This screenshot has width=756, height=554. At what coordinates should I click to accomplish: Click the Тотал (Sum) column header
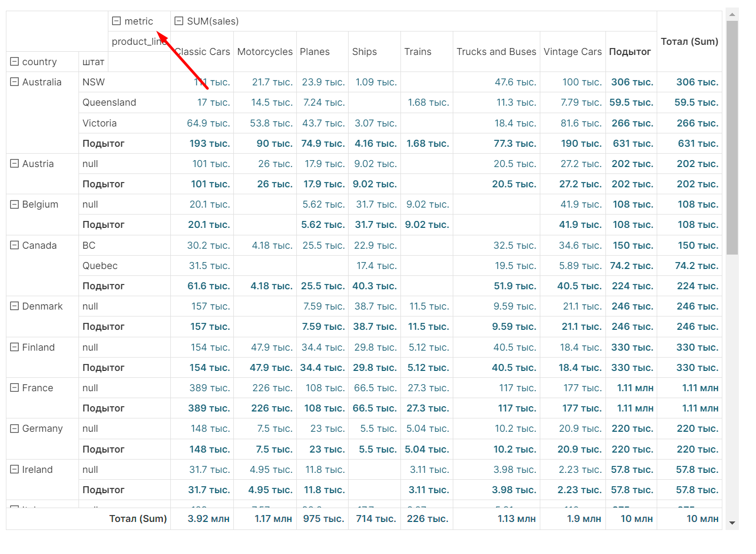point(689,42)
